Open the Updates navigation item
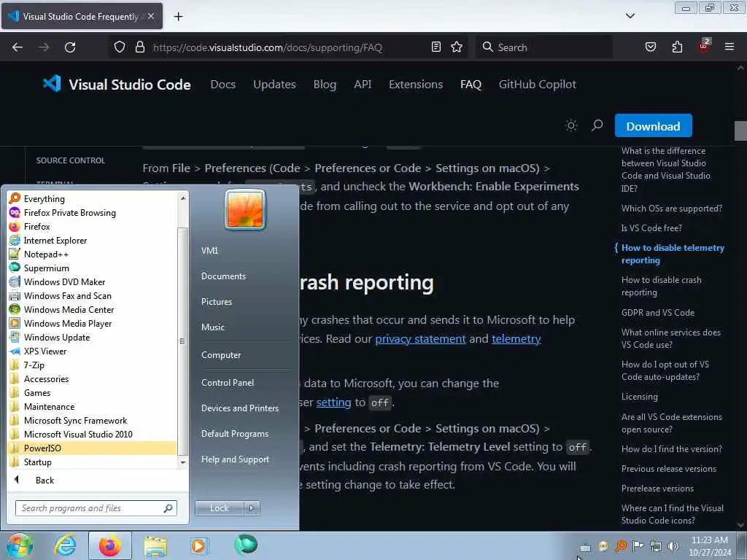 point(274,85)
